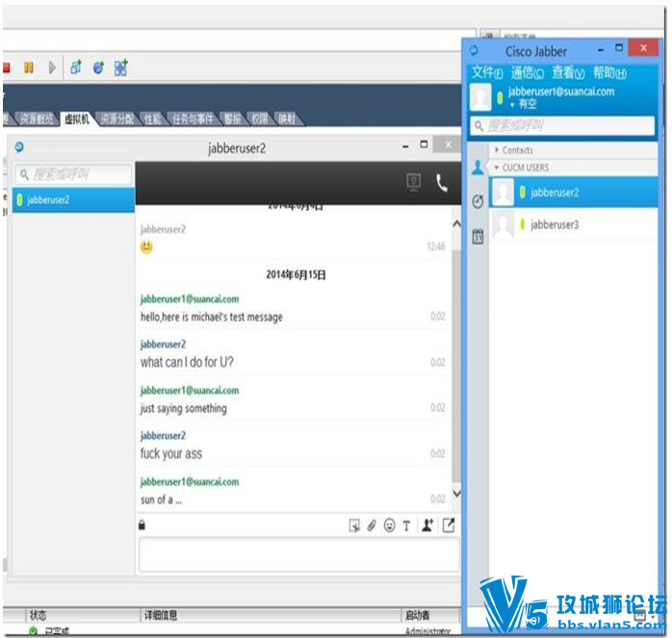Select the Jabber contacts person icon
Image resolution: width=672 pixels, height=638 pixels.
click(478, 167)
